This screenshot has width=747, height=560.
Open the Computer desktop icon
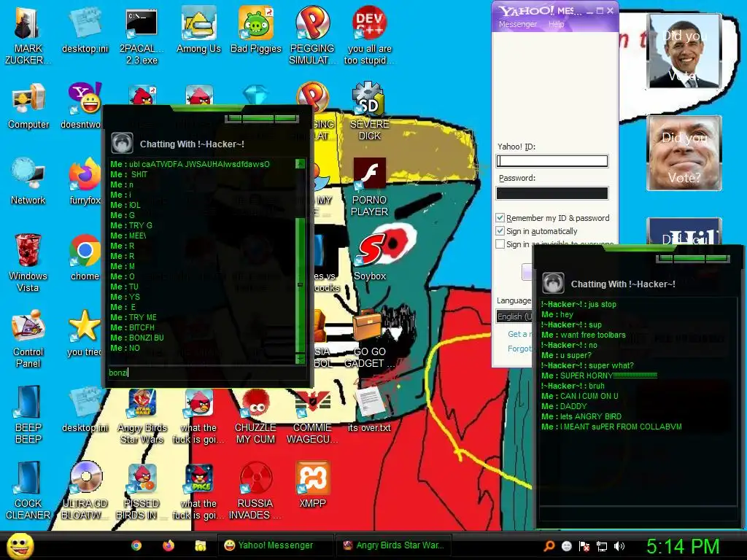pyautogui.click(x=28, y=107)
